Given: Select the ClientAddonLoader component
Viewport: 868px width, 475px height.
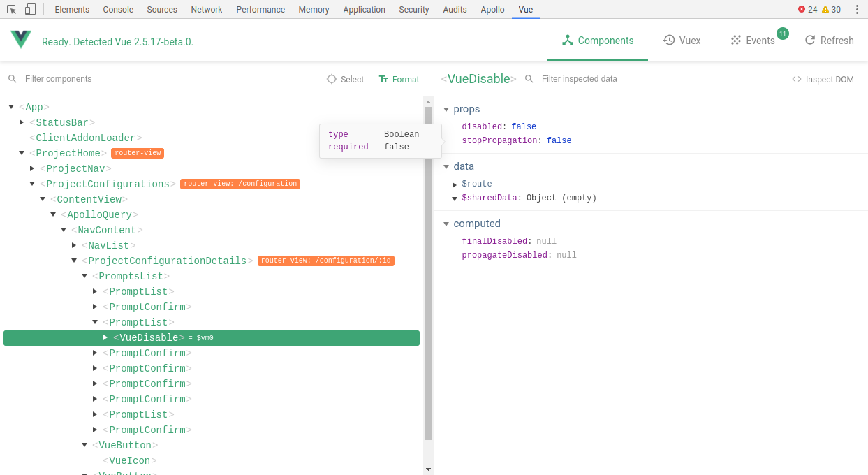Looking at the screenshot, I should tap(86, 138).
